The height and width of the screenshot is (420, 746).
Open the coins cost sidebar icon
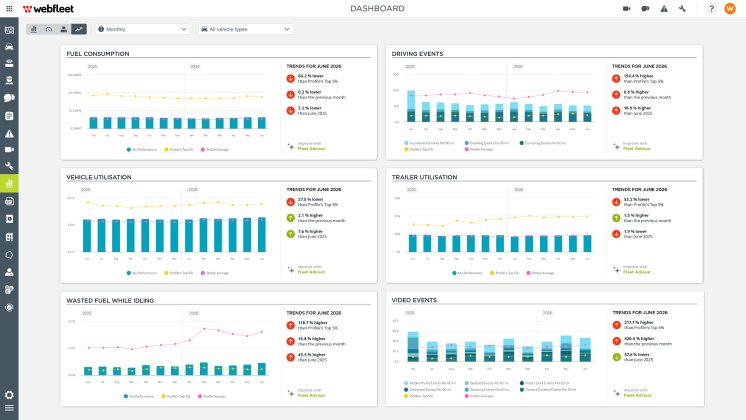pos(9,290)
